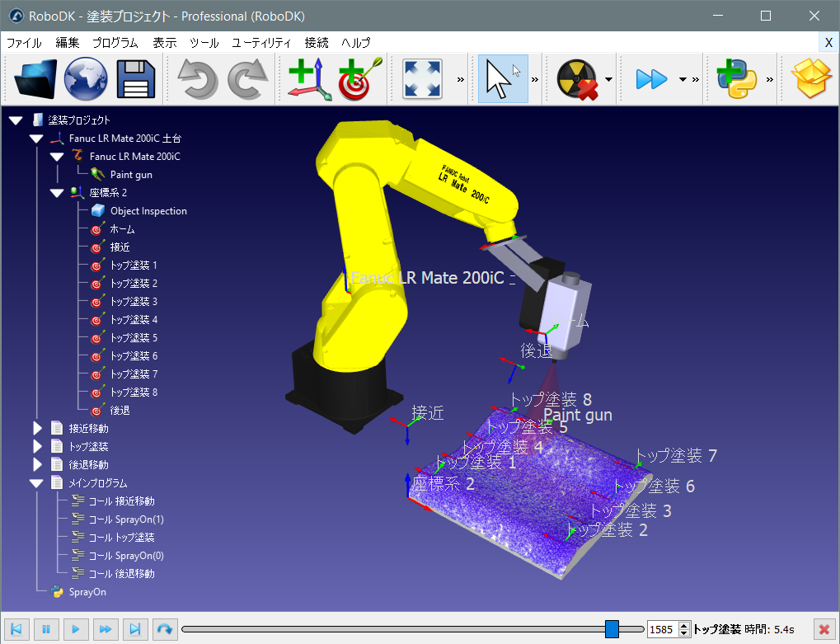Expand the 接近移動 program
The height and width of the screenshot is (644, 840).
pyautogui.click(x=37, y=429)
